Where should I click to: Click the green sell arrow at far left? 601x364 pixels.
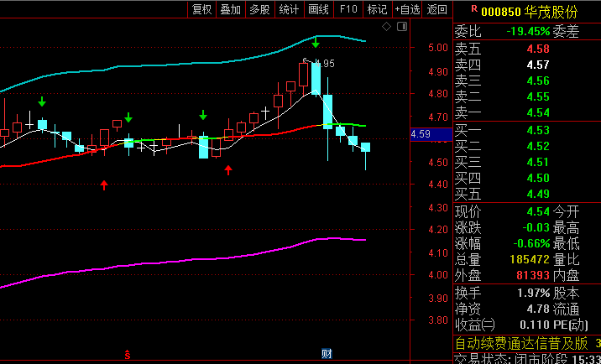point(42,101)
